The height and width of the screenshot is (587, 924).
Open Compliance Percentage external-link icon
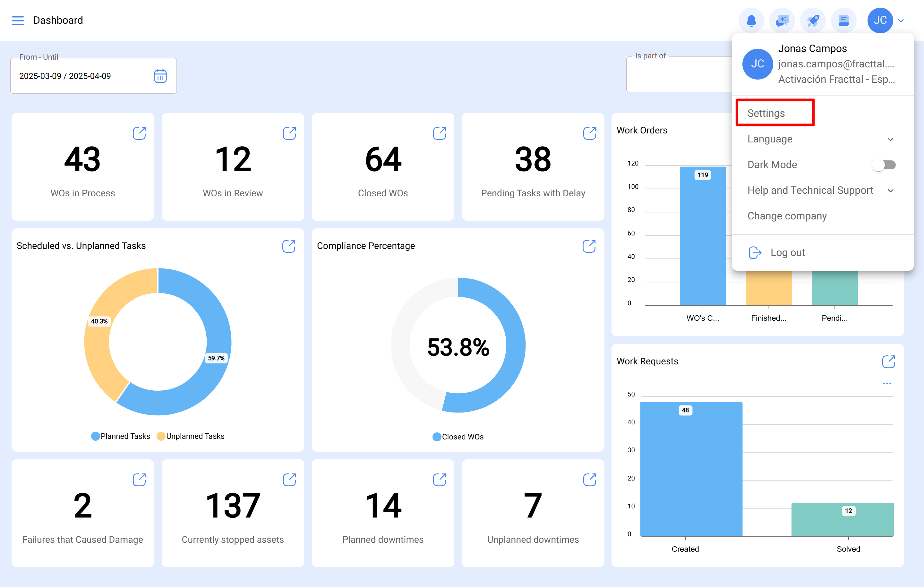[590, 246]
